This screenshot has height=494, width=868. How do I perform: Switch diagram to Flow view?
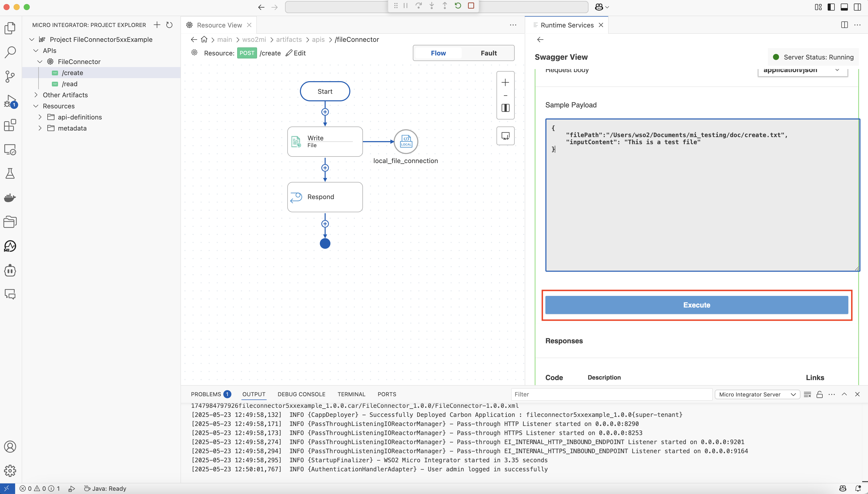click(x=438, y=53)
